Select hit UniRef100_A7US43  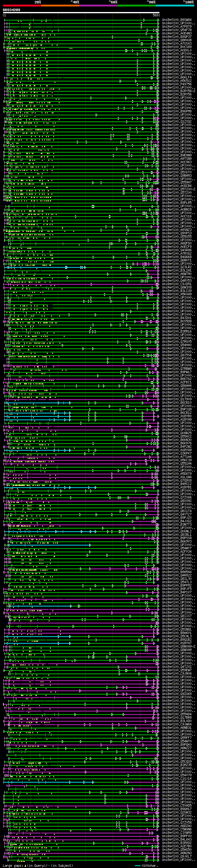point(177,43)
